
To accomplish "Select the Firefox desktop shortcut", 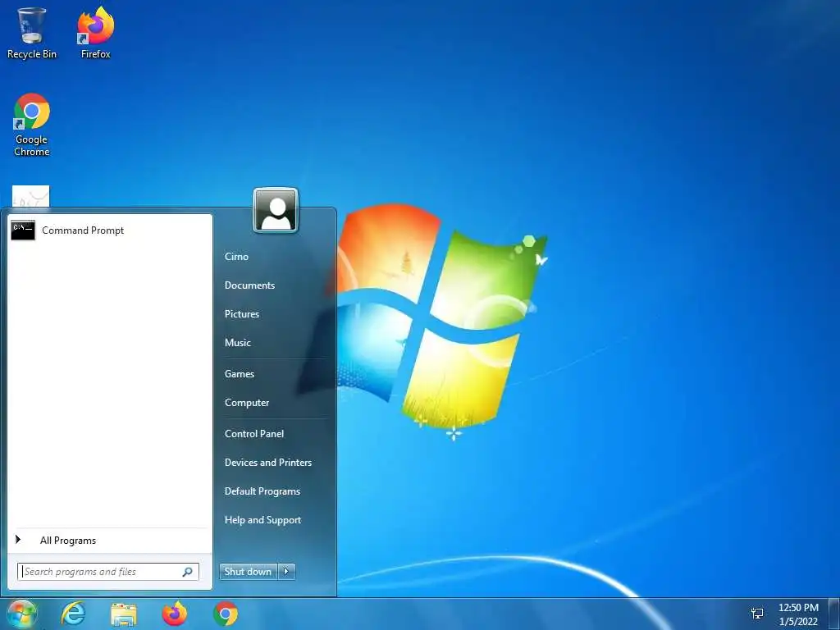I will tap(95, 32).
